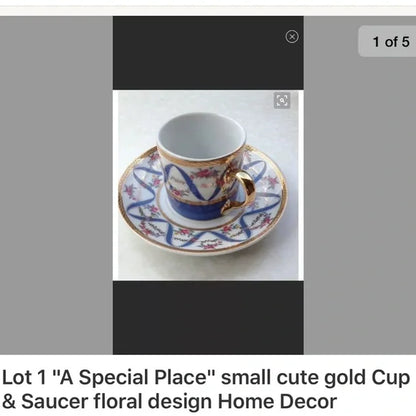Open the "Lot 1" listing title link
416x416 pixels.
pyautogui.click(x=206, y=389)
